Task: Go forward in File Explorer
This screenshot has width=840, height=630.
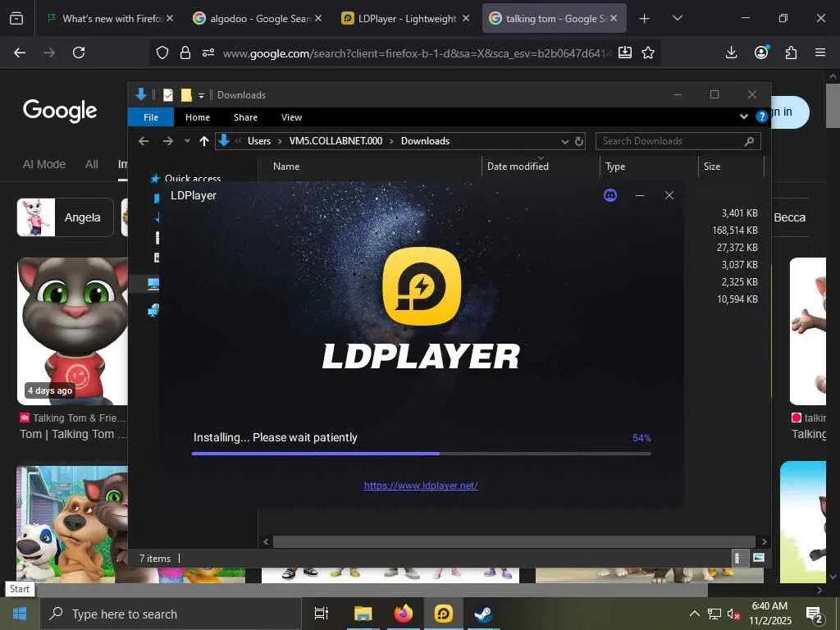Action: coord(167,141)
